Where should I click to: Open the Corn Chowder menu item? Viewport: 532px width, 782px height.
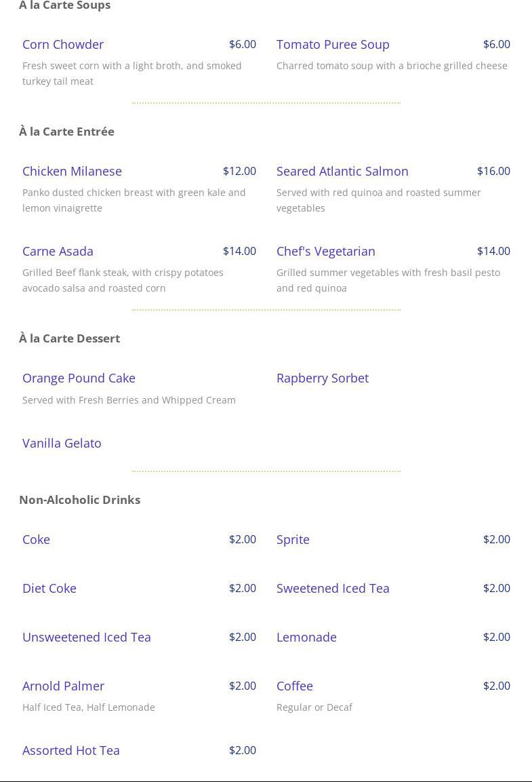(x=63, y=45)
